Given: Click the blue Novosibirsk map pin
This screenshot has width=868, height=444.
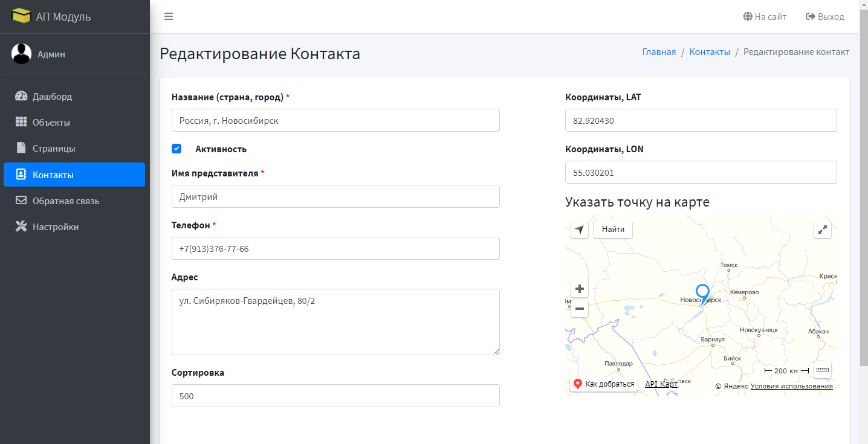Looking at the screenshot, I should [x=702, y=295].
